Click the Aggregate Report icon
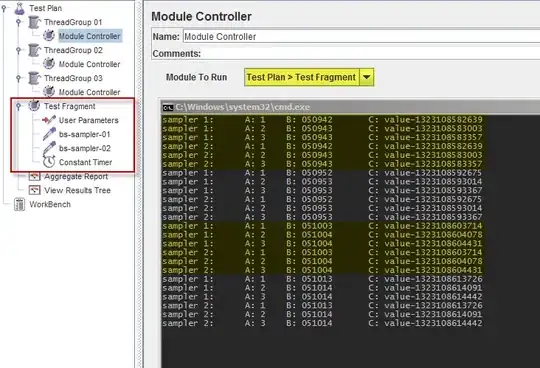This screenshot has width=540, height=368. click(x=34, y=176)
